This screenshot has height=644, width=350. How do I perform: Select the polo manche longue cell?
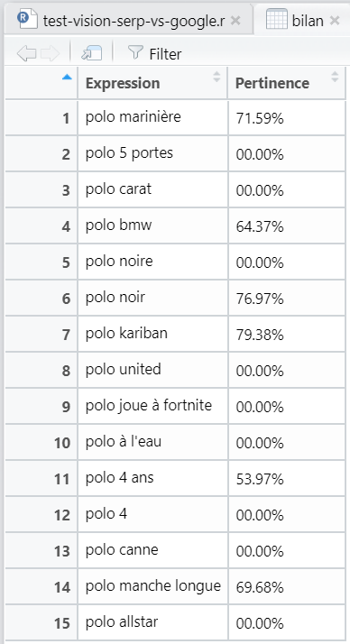point(152,586)
